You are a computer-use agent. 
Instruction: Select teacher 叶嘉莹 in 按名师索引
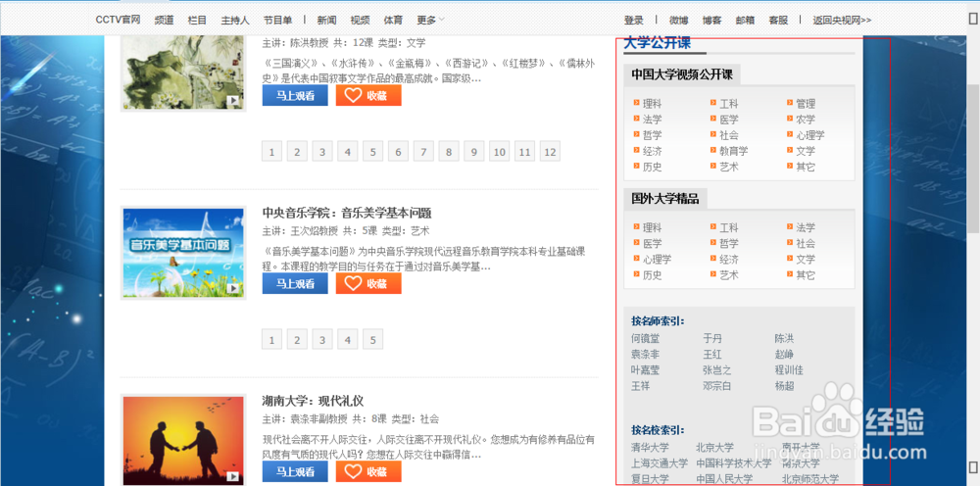(x=645, y=369)
